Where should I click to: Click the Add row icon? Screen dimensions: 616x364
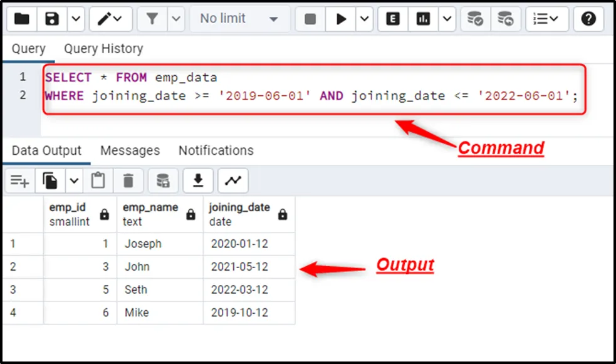pos(20,180)
